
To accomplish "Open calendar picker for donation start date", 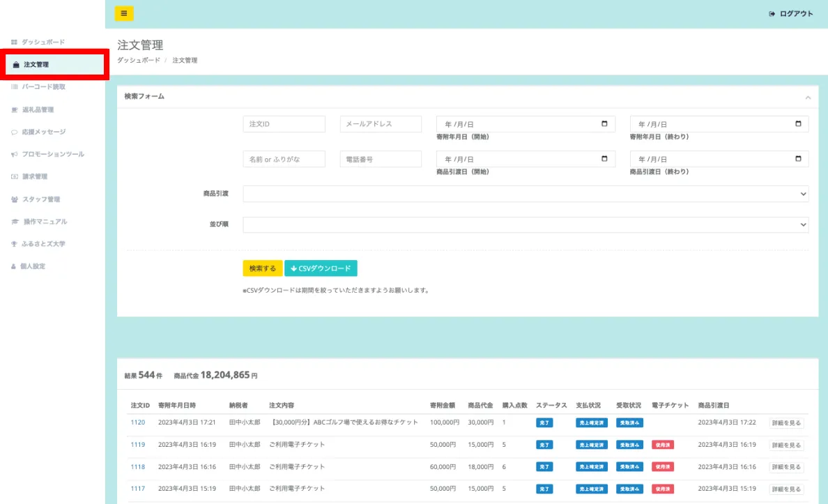I will [604, 124].
